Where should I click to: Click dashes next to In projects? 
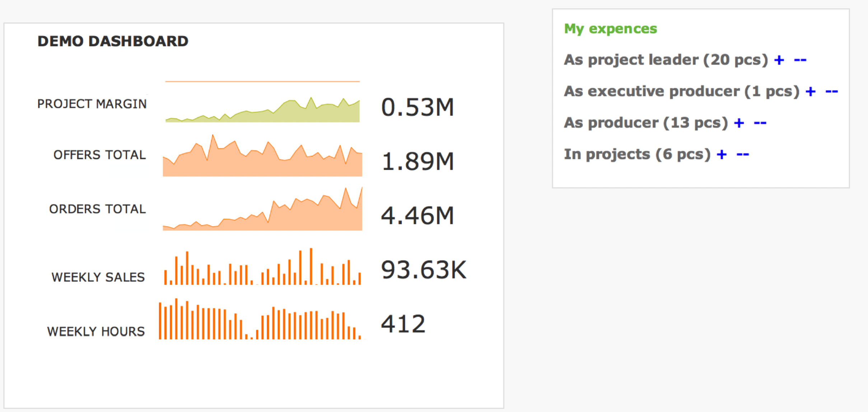743,155
